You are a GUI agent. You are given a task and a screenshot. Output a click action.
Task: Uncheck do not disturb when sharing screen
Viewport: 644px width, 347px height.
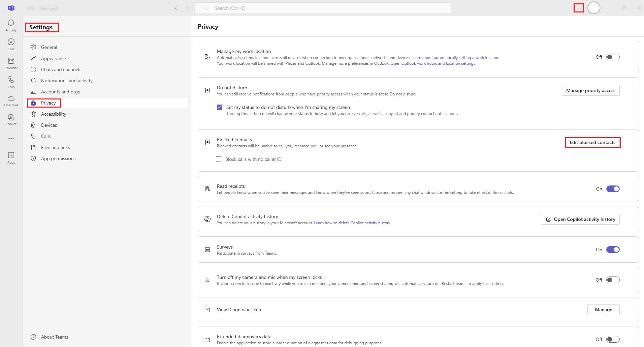(x=220, y=107)
